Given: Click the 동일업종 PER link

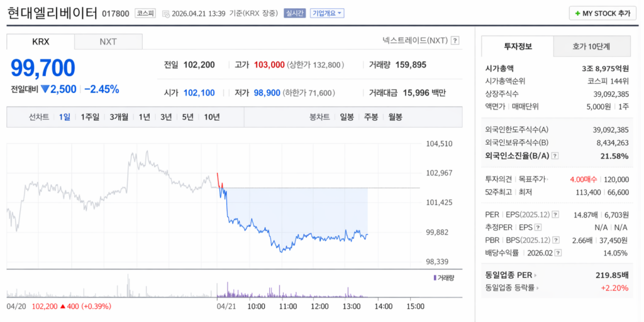Looking at the screenshot, I should [508, 275].
